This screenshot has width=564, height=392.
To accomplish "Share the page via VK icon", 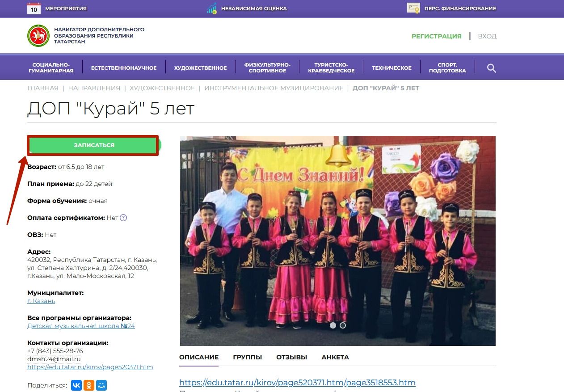I will [x=76, y=385].
